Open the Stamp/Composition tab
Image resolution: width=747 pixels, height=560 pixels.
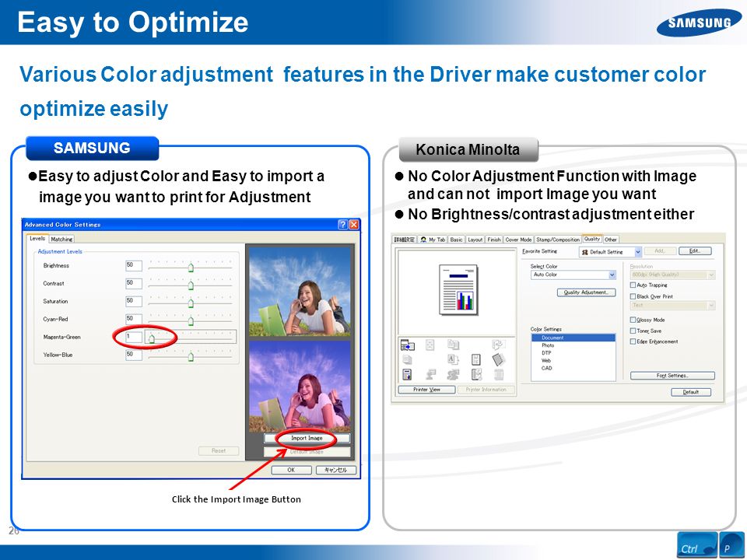click(x=558, y=240)
